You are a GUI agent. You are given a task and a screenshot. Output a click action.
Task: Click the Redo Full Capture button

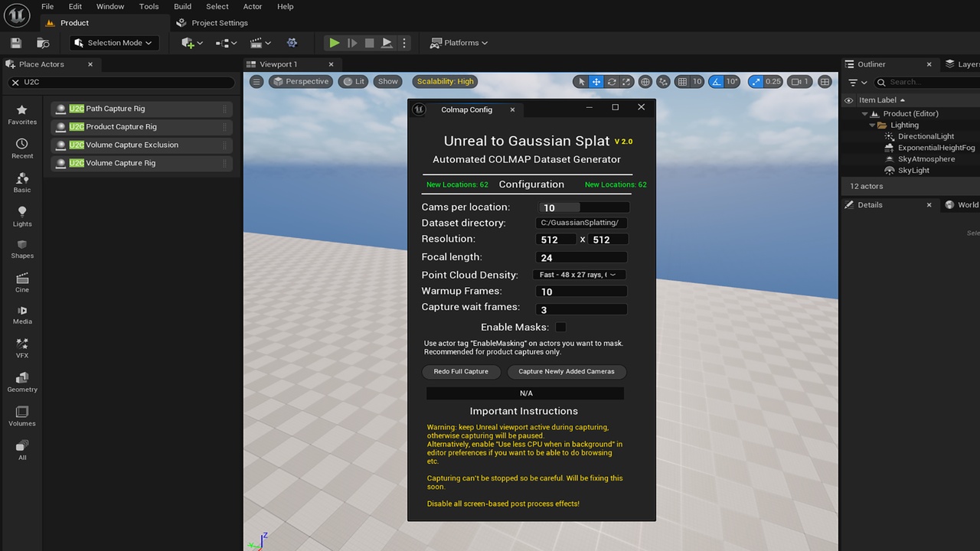pyautogui.click(x=461, y=371)
